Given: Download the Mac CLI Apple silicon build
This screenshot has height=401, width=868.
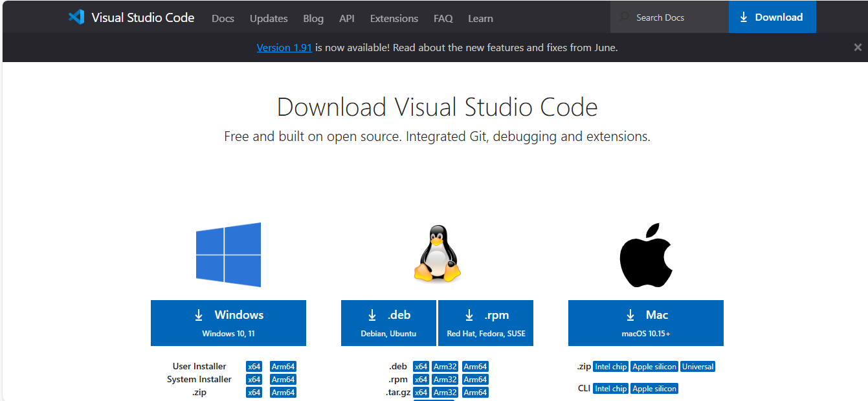Looking at the screenshot, I should click(x=654, y=389).
